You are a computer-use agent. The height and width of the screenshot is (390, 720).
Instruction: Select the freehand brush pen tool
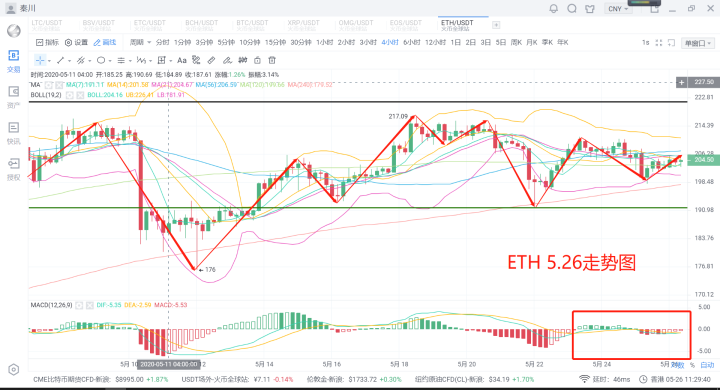click(x=227, y=60)
